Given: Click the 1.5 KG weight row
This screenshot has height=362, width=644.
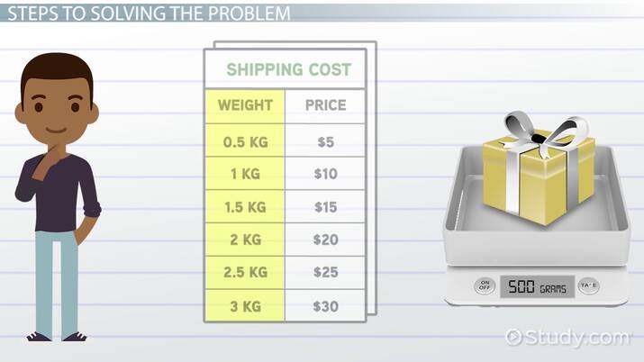Looking at the screenshot, I should pos(246,207).
